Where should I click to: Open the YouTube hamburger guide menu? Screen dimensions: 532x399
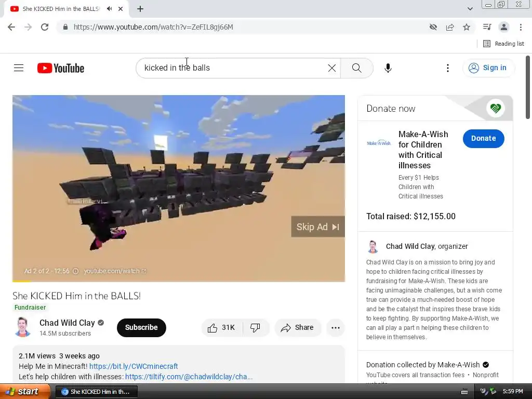(x=19, y=68)
